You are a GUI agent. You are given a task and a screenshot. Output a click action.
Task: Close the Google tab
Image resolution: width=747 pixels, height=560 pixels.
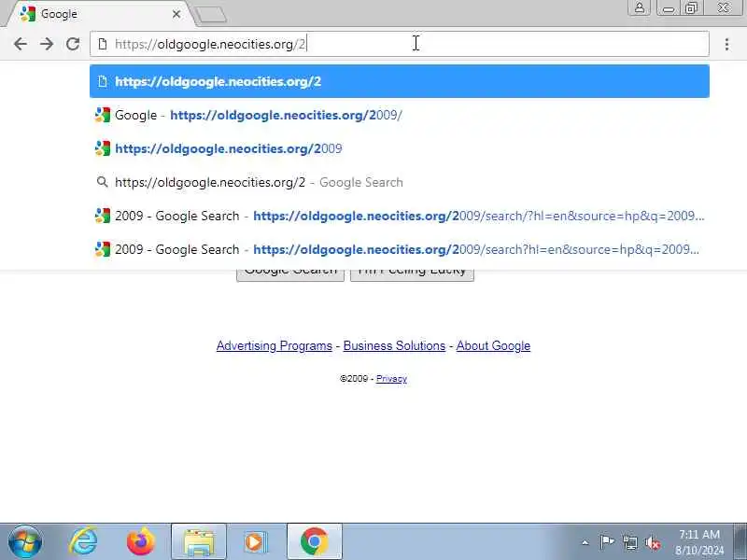pos(176,14)
